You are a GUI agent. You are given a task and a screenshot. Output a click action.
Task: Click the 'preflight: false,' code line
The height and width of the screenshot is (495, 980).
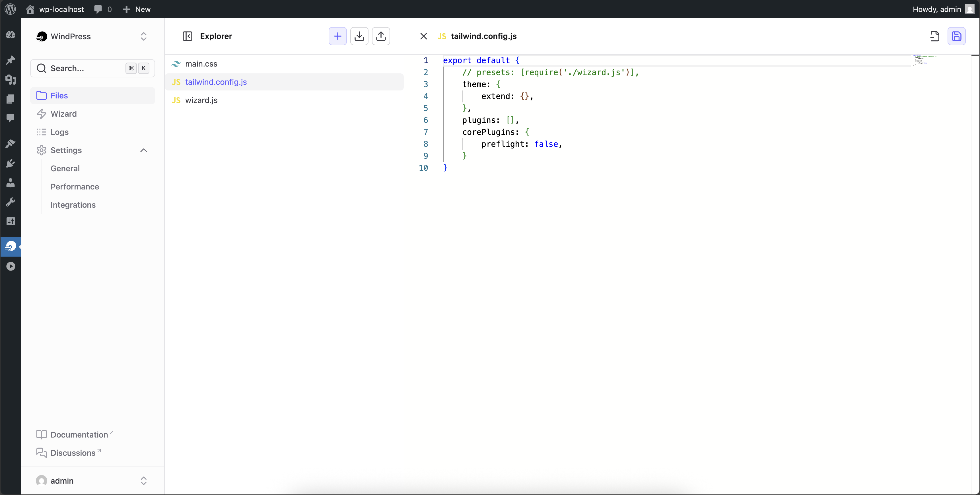point(522,144)
